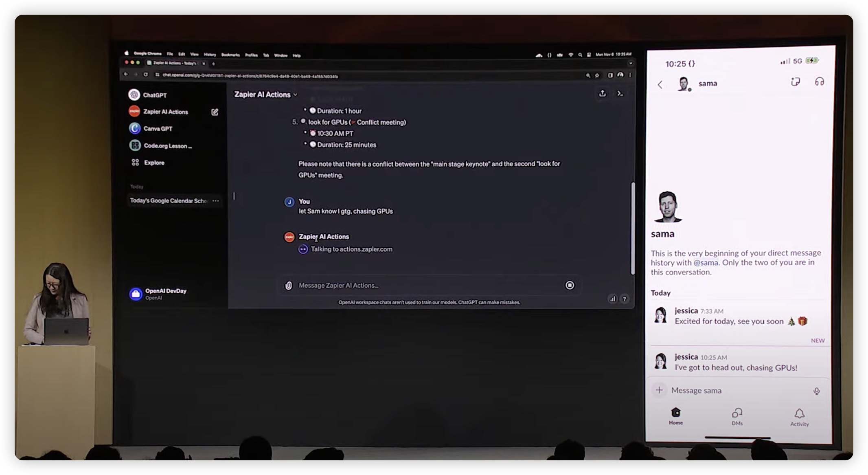Open canvas icon in Slack header
Image resolution: width=868 pixels, height=475 pixels.
(796, 82)
